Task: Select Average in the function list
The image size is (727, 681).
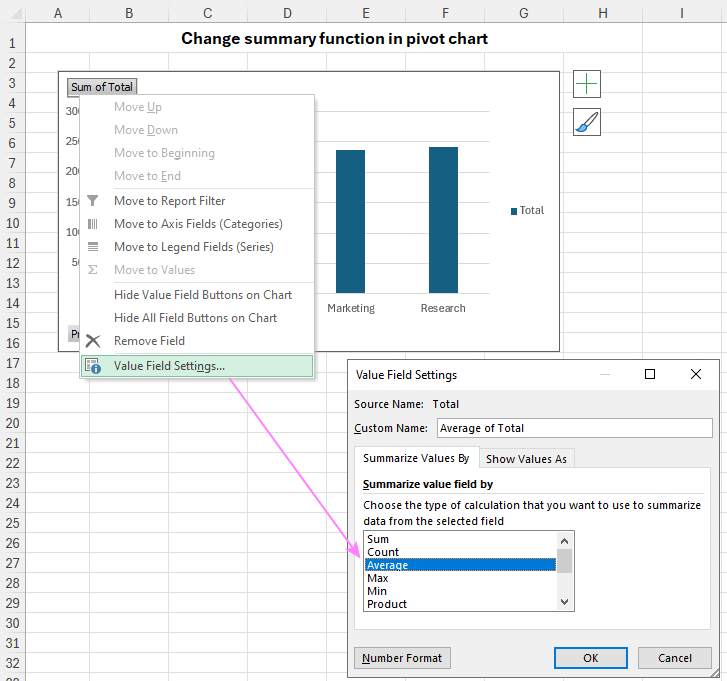Action: 460,565
